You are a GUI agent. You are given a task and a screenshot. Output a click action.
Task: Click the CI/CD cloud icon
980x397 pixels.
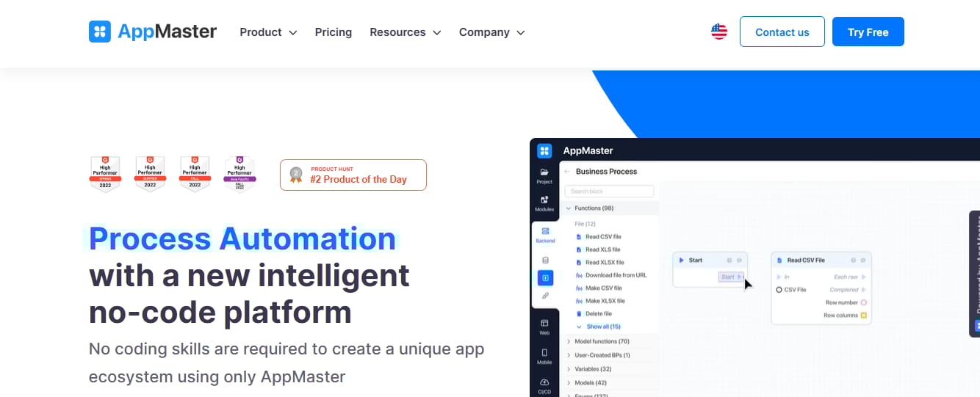click(x=544, y=382)
